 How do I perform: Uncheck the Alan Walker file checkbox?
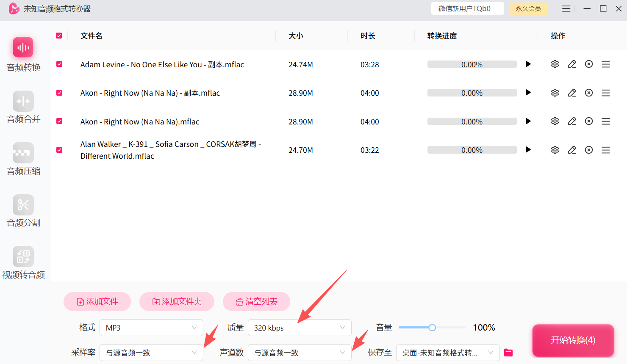tap(59, 150)
